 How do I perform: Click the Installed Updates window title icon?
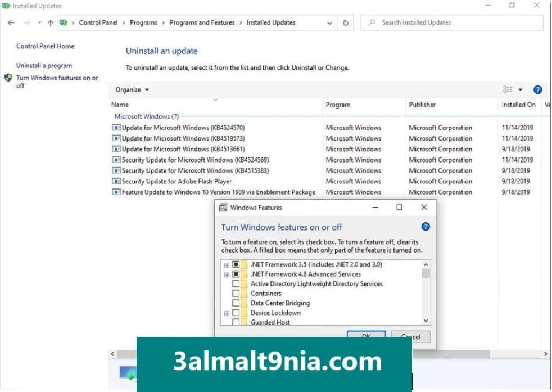(x=6, y=6)
